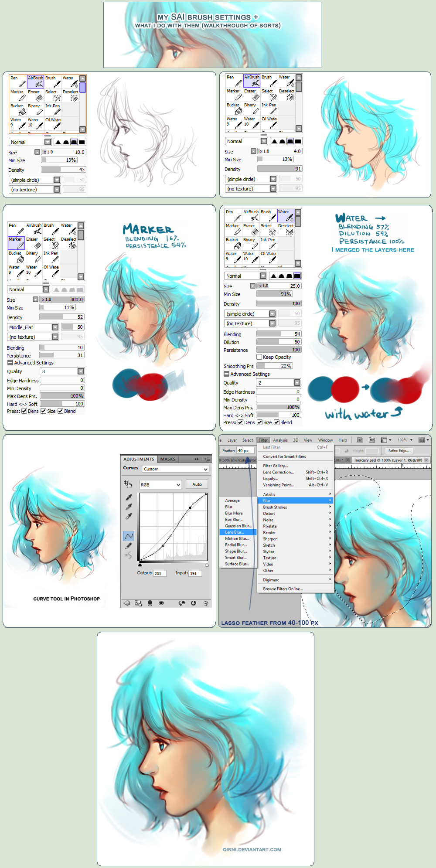Viewport: 436px width, 868px height.
Task: Click the view previous state icon in Curves
Action: (181, 603)
